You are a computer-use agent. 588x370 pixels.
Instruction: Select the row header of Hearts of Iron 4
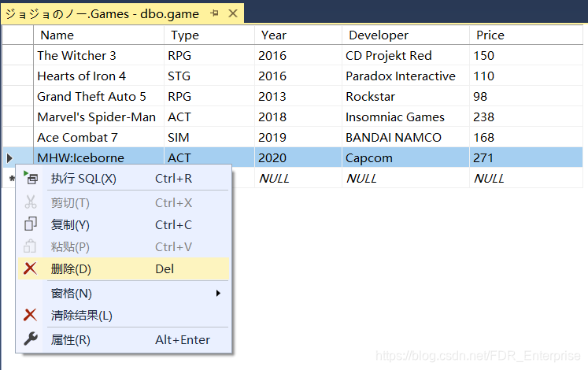tap(18, 76)
